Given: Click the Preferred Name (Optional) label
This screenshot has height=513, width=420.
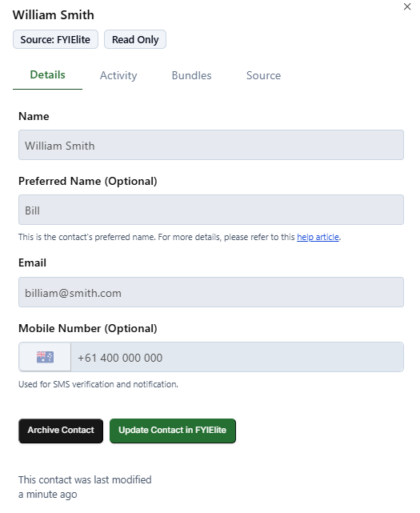Looking at the screenshot, I should [88, 181].
